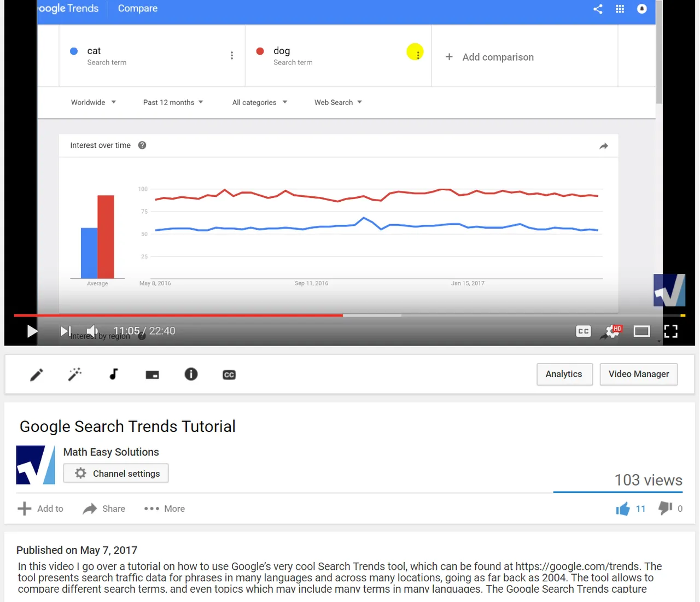Viewport: 700px width, 602px height.
Task: Open the End screen editor icon
Action: click(x=153, y=375)
